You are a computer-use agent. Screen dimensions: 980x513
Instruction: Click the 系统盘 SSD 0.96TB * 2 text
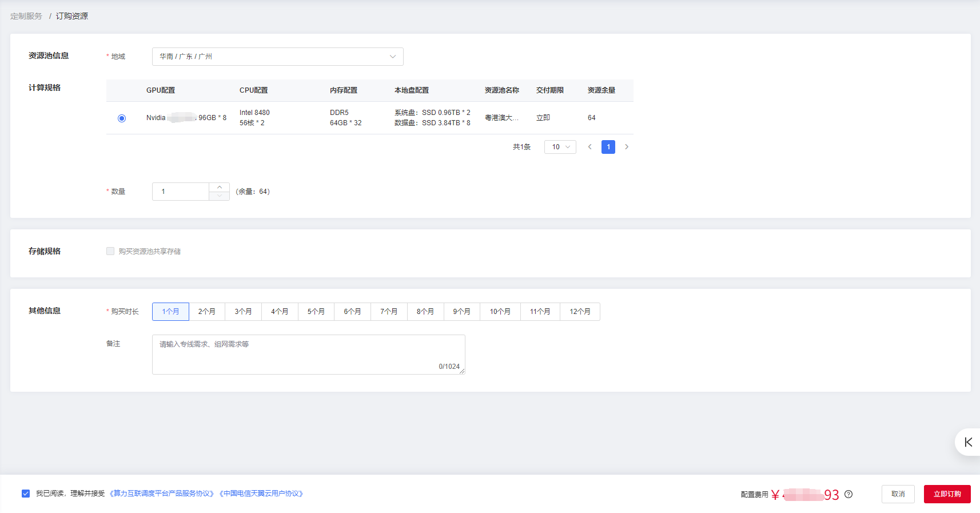click(x=432, y=113)
